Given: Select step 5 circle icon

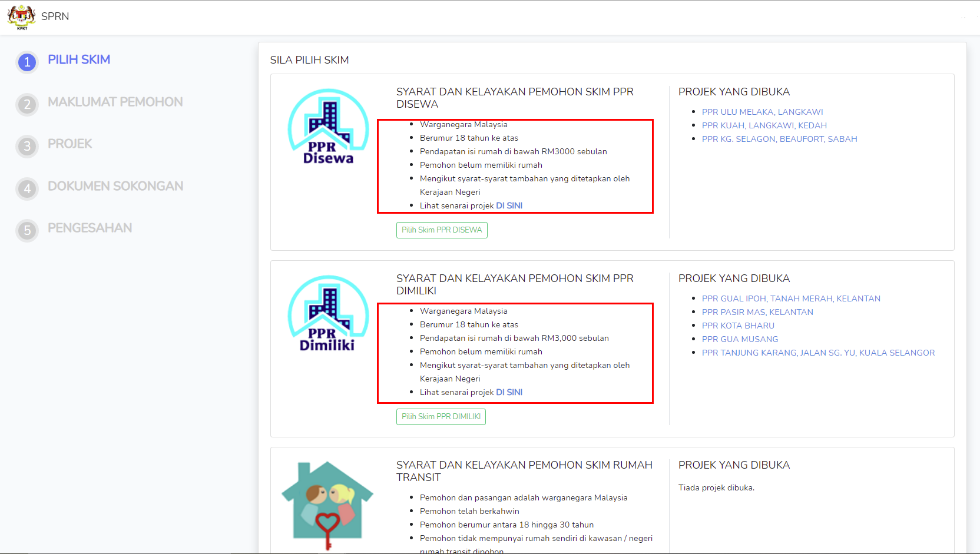Looking at the screenshot, I should click(x=27, y=230).
